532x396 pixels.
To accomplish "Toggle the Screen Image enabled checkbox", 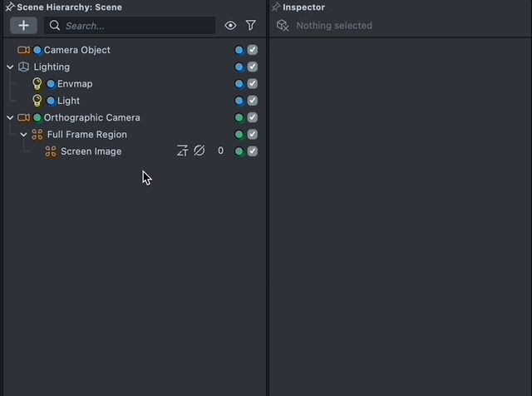I will pyautogui.click(x=253, y=151).
